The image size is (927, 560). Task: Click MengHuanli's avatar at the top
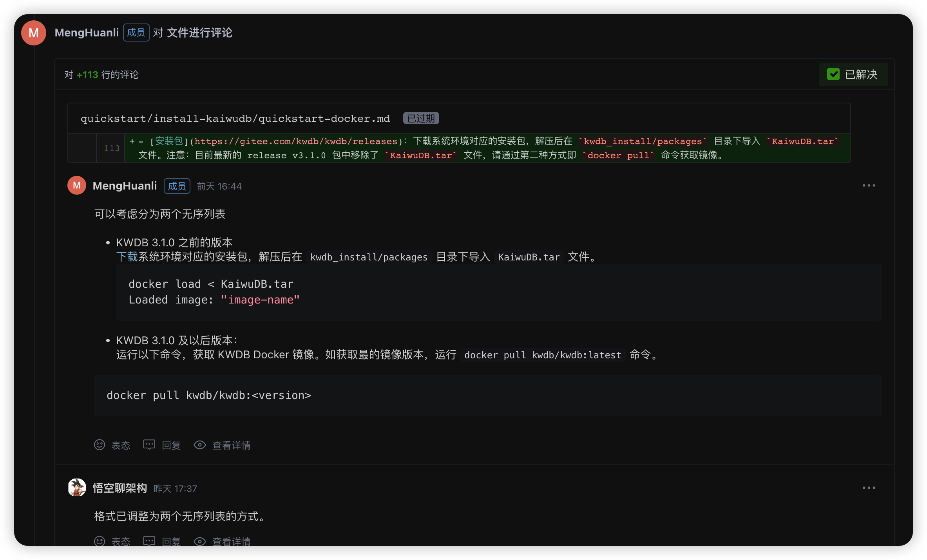33,33
